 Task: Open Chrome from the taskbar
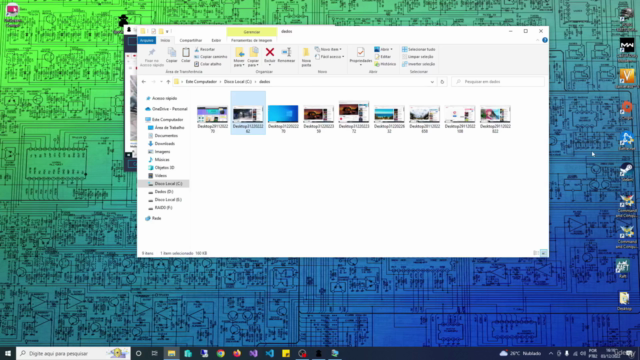(221, 353)
